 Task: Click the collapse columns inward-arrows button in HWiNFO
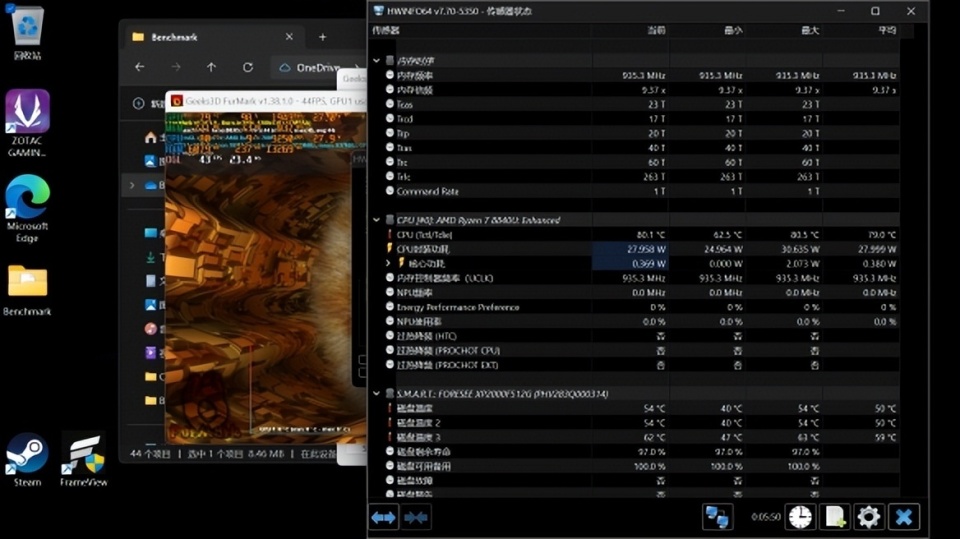(x=416, y=517)
